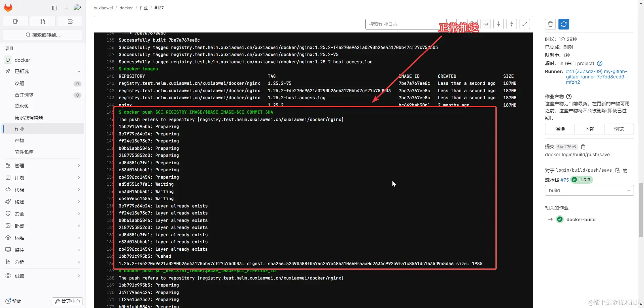The width and height of the screenshot is (644, 308).
Task: Expand the 设置 sidebar section
Action: click(43, 276)
